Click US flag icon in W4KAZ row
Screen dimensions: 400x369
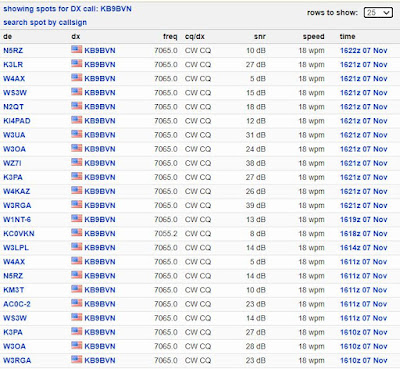tap(76, 190)
